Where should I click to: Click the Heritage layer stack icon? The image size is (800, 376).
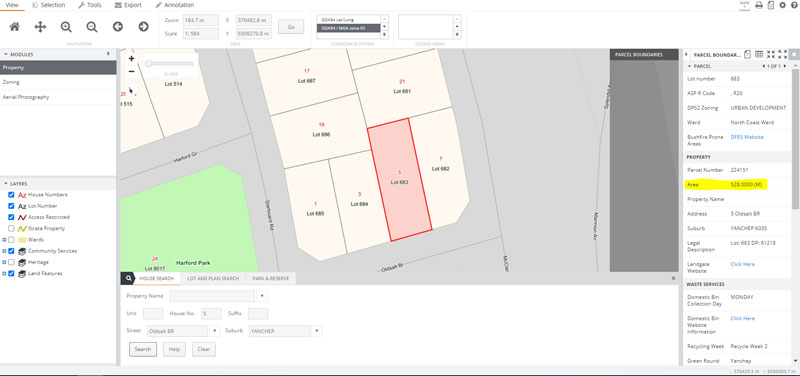click(x=22, y=262)
